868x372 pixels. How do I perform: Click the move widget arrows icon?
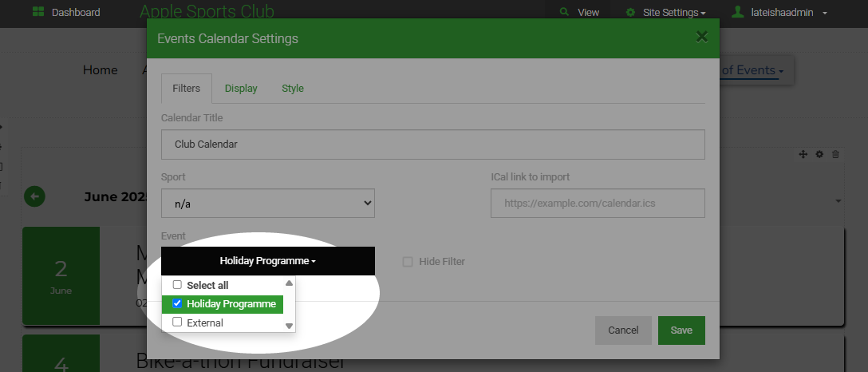pyautogui.click(x=803, y=154)
